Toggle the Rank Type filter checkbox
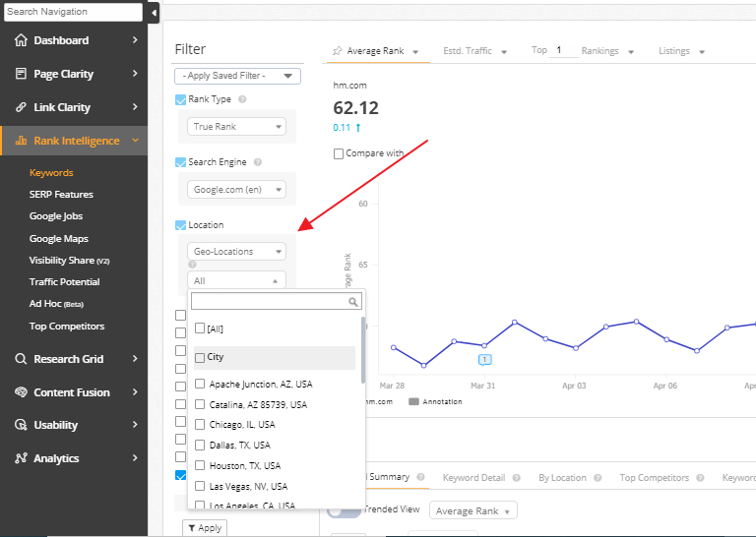The image size is (756, 537). click(x=181, y=99)
